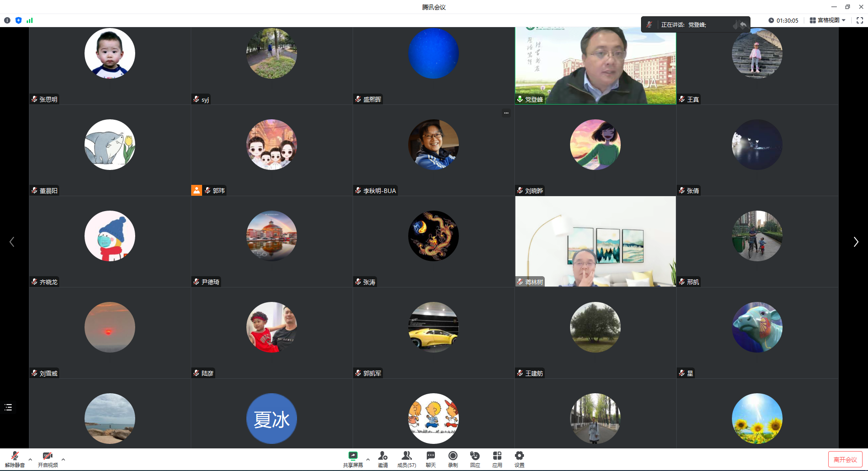Start recording with 录制 icon
This screenshot has width=868, height=471.
[453, 459]
